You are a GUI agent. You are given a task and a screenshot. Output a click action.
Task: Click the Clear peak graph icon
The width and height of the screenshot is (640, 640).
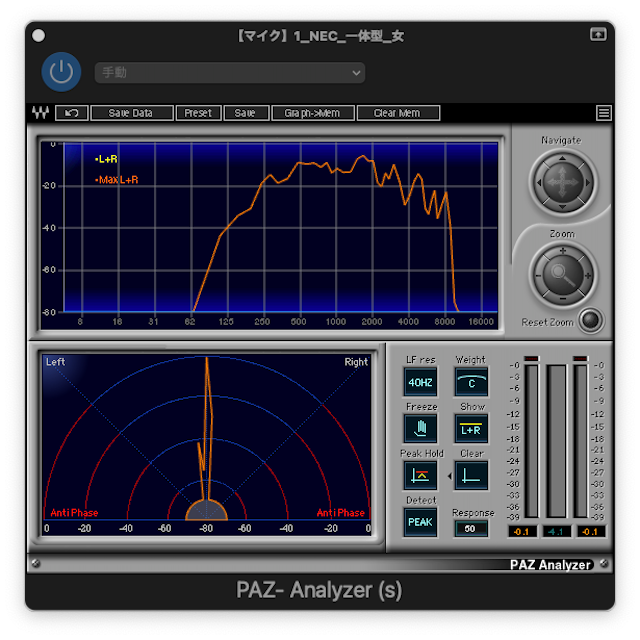click(x=471, y=476)
